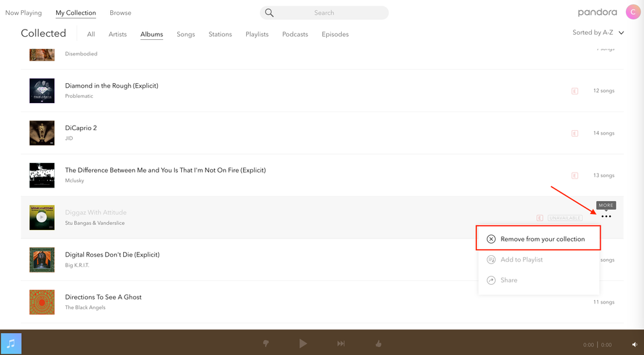This screenshot has width=644, height=355.
Task: Click the Search input field
Action: [324, 13]
